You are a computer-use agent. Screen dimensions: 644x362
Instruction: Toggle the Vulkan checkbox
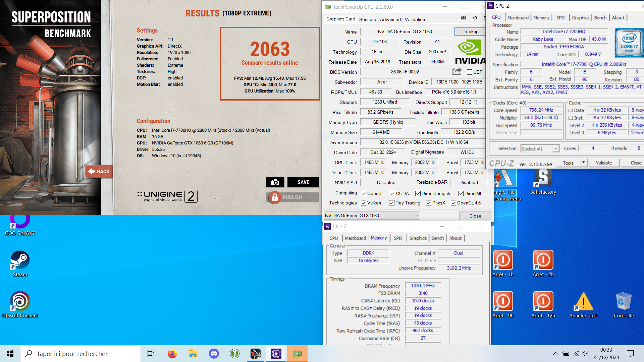coord(364,203)
